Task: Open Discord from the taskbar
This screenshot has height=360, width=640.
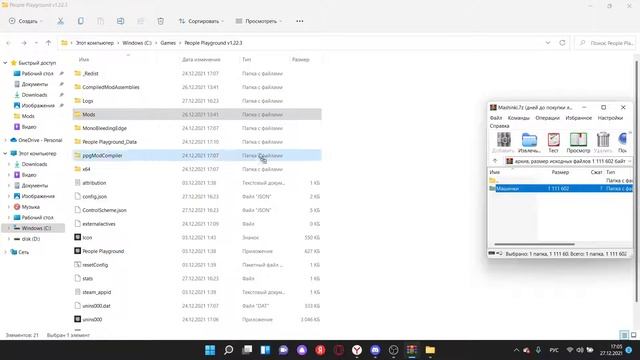Action: pyautogui.click(x=375, y=350)
